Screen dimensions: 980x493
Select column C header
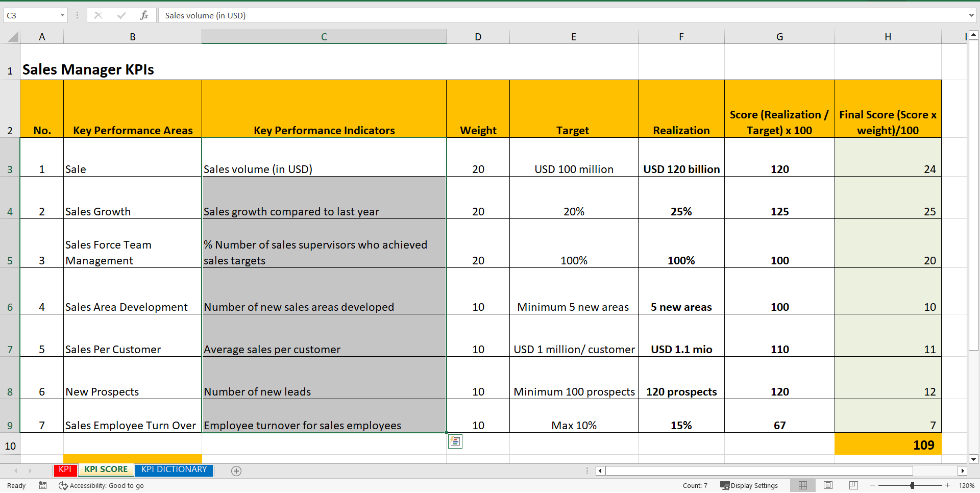(324, 37)
